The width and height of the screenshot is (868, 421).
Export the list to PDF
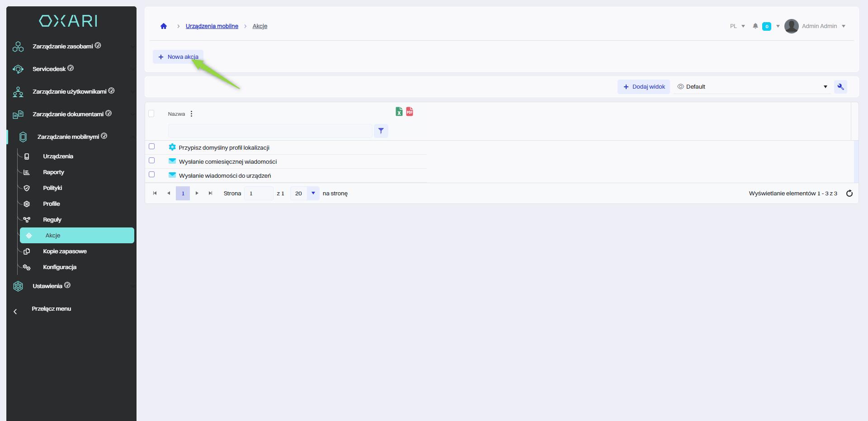(410, 112)
